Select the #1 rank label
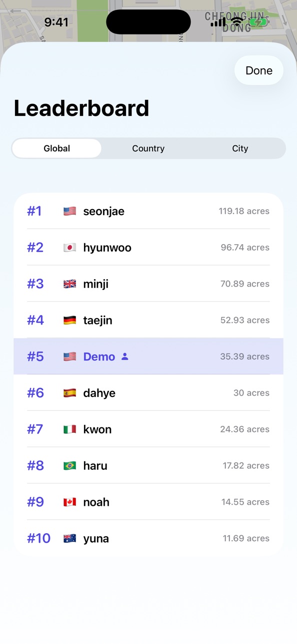The width and height of the screenshot is (297, 644). (x=34, y=211)
